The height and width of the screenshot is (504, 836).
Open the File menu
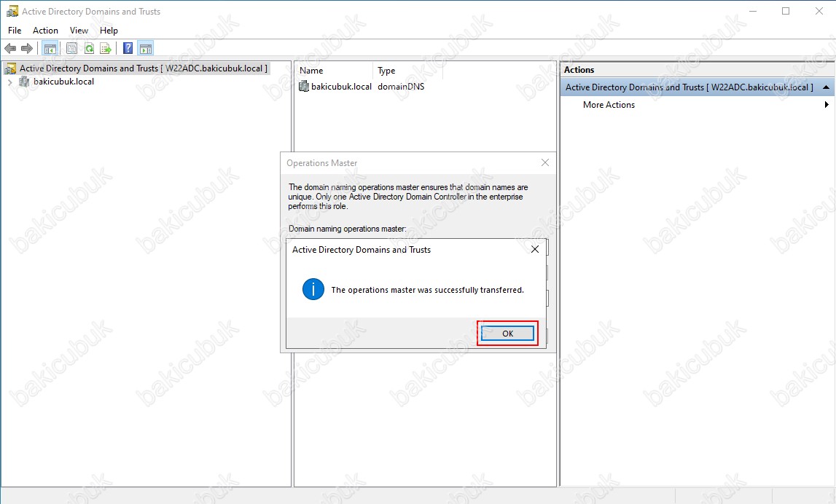[x=15, y=31]
